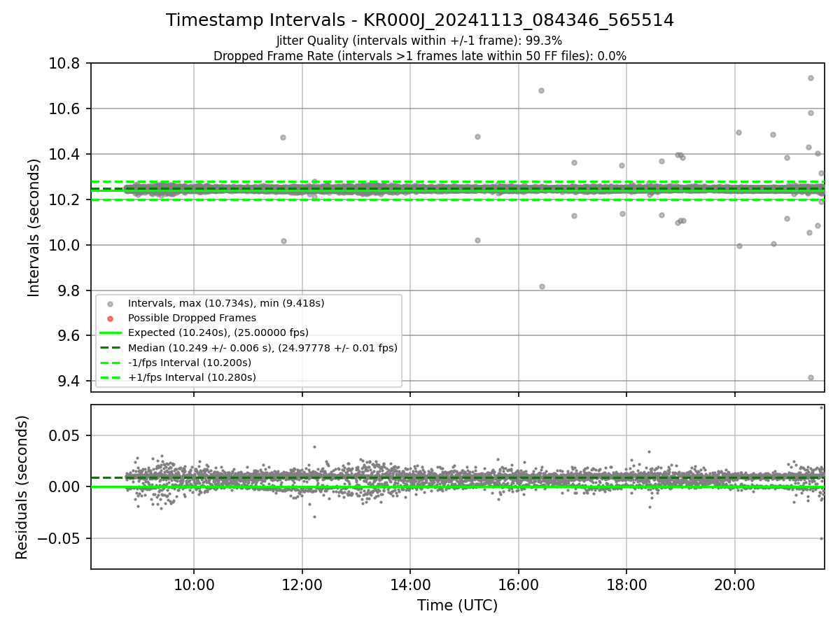Image resolution: width=840 pixels, height=630 pixels.
Task: Click the solid green 'Expected' legend line sample
Action: tap(110, 332)
